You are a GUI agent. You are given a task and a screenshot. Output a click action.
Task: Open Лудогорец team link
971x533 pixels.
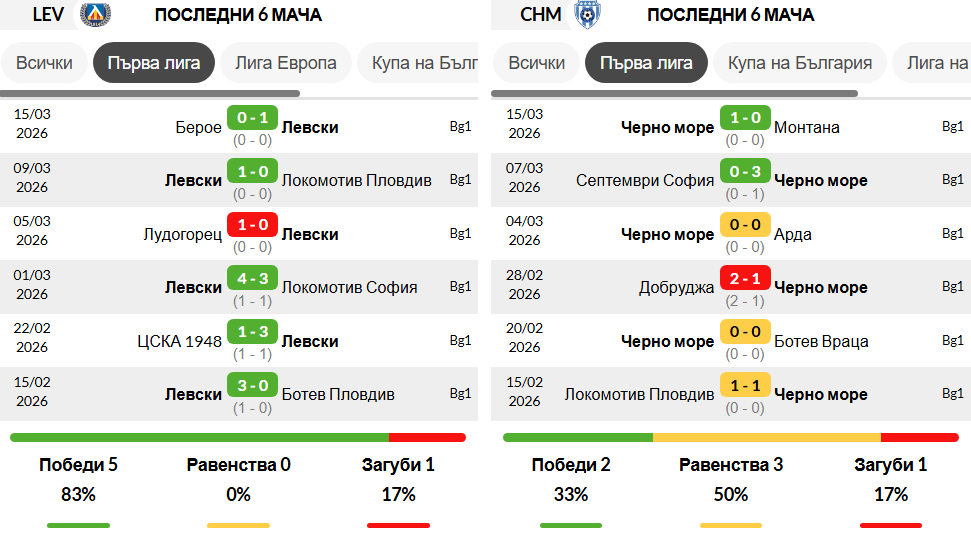pos(183,234)
